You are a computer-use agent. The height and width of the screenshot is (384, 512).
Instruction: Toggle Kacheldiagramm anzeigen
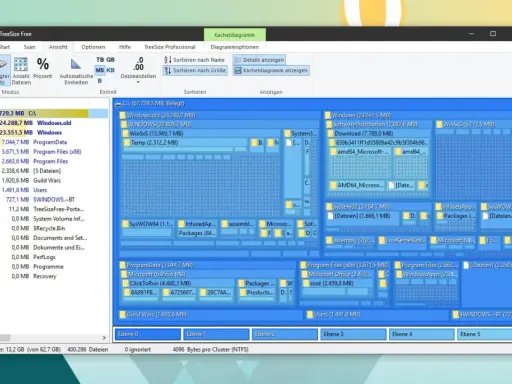pyautogui.click(x=271, y=70)
